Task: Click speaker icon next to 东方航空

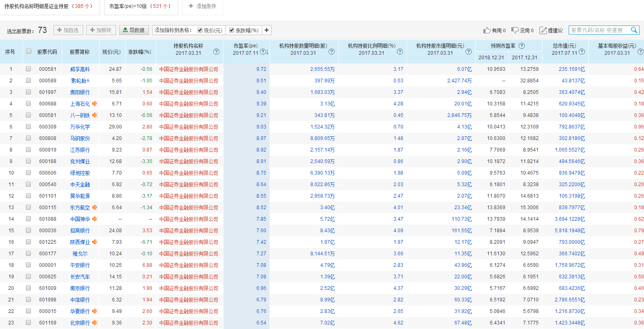Action: pyautogui.click(x=95, y=208)
